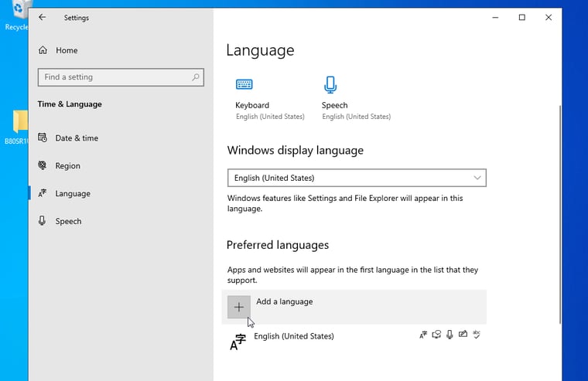Click the Speech tile label

point(334,105)
